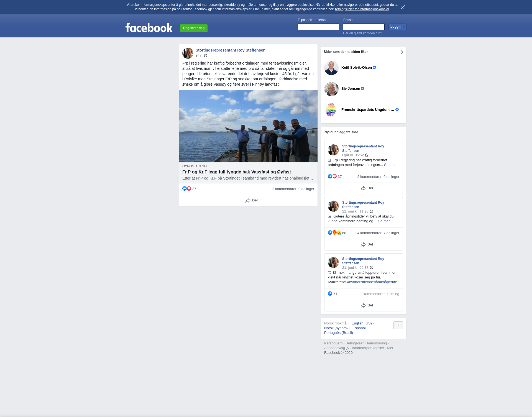Click the like reaction icon on main post
This screenshot has width=532, height=417.
coord(185,189)
